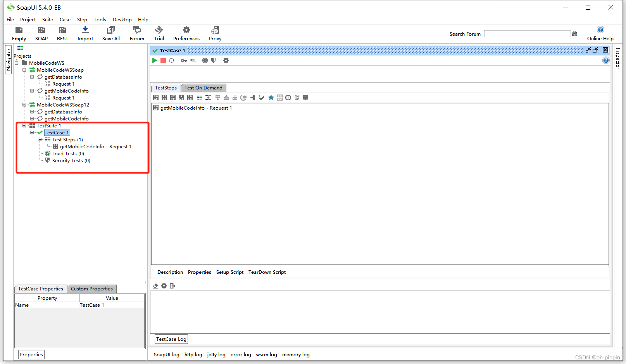Screen dimensions: 626x364
Task: Create a LoadTest with the gauge icon
Action: (x=205, y=60)
